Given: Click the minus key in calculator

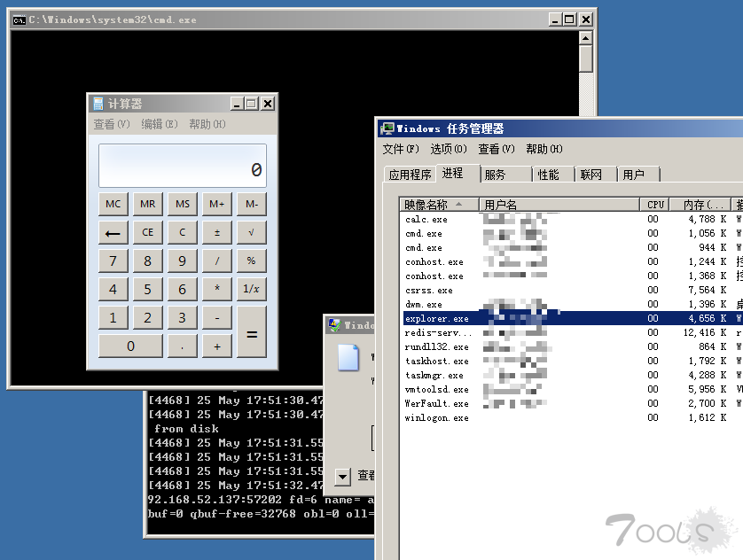Looking at the screenshot, I should tap(217, 317).
